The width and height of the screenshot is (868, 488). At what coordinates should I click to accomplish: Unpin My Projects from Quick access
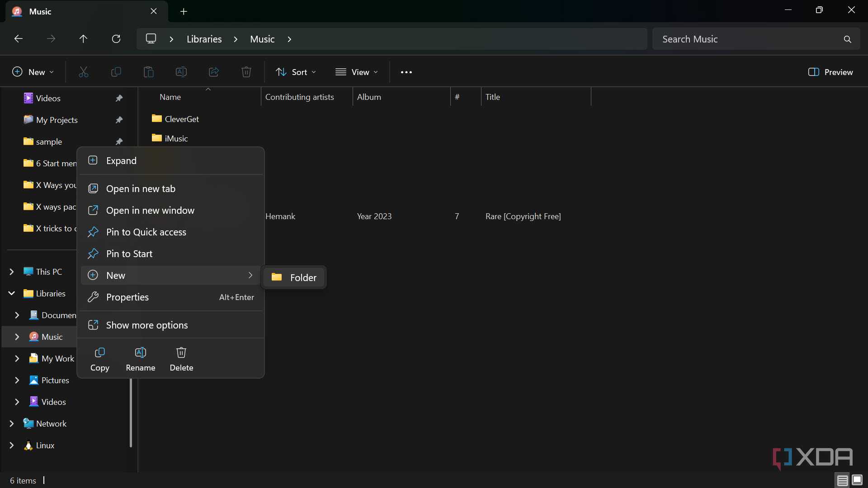tap(119, 120)
